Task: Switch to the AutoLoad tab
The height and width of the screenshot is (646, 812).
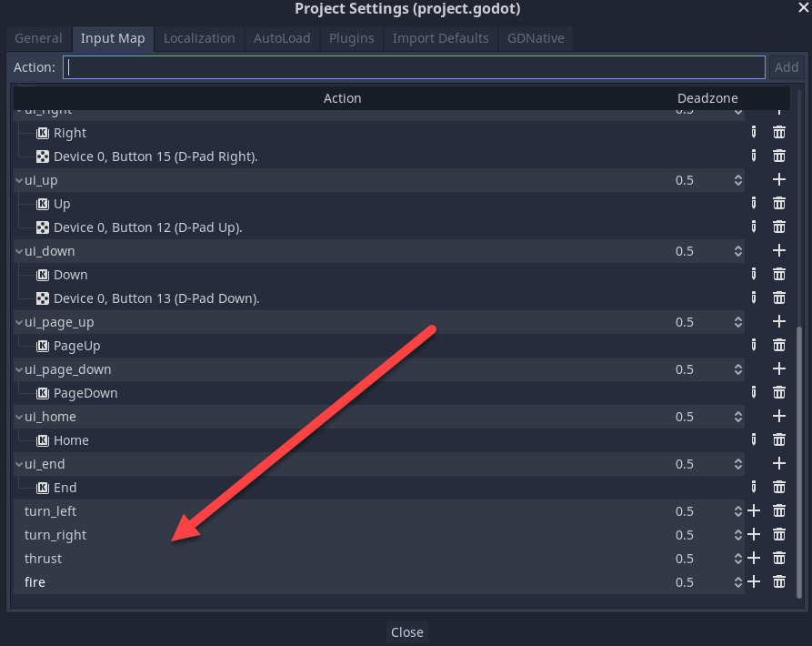Action: click(x=282, y=38)
